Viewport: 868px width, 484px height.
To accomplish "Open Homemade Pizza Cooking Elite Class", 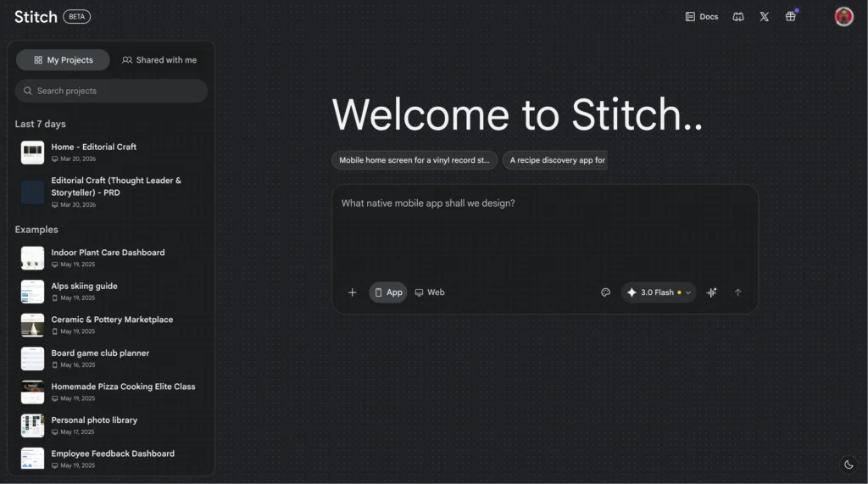I will click(x=111, y=392).
